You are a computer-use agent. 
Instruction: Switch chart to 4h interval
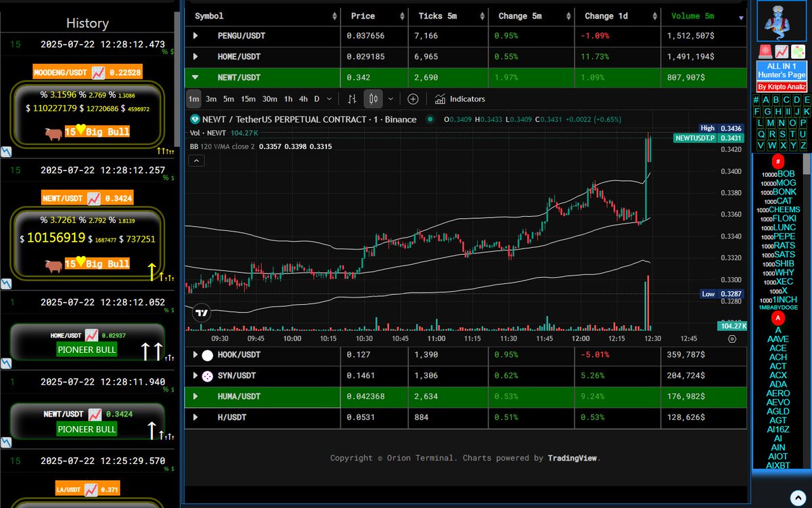click(303, 99)
